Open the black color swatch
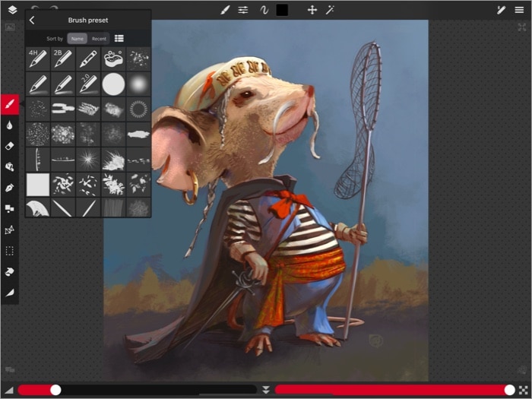Screen dimensions: 532x399 (x=282, y=10)
